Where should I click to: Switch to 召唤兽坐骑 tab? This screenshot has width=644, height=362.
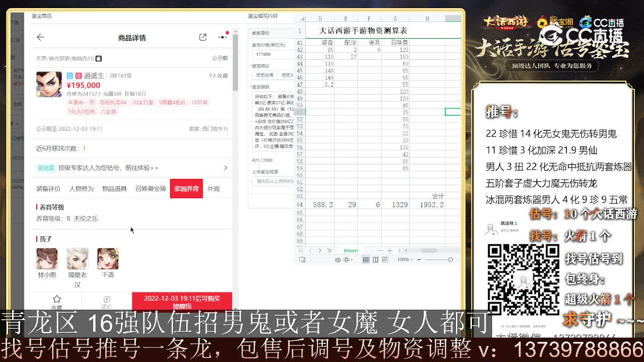[x=150, y=189]
